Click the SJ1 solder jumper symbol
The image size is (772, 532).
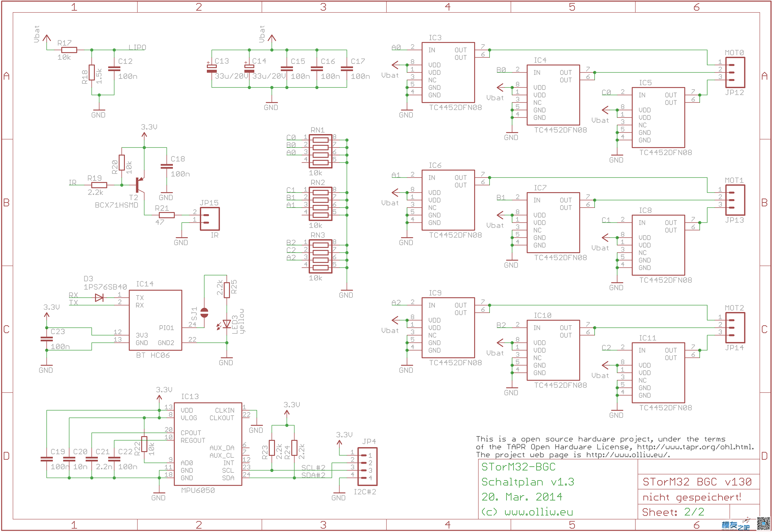tap(204, 313)
